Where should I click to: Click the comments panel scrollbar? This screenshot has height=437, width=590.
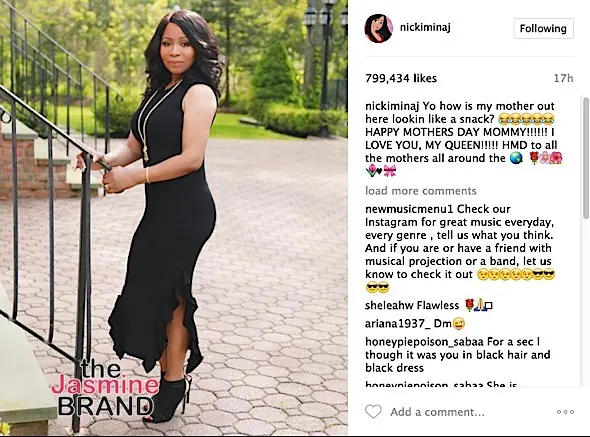[x=586, y=158]
